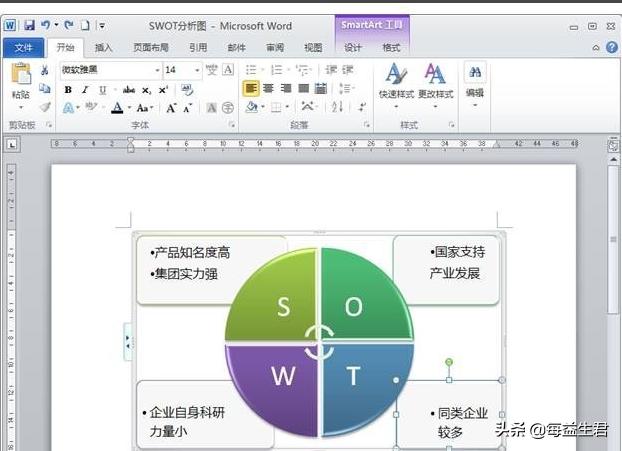The width and height of the screenshot is (622, 451).
Task: Open the Editing find tools icon
Action: (x=475, y=78)
